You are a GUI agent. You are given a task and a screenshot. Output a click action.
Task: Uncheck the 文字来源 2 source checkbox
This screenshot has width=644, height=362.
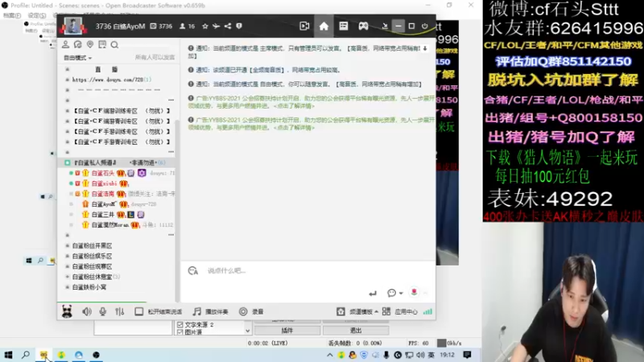point(180,325)
